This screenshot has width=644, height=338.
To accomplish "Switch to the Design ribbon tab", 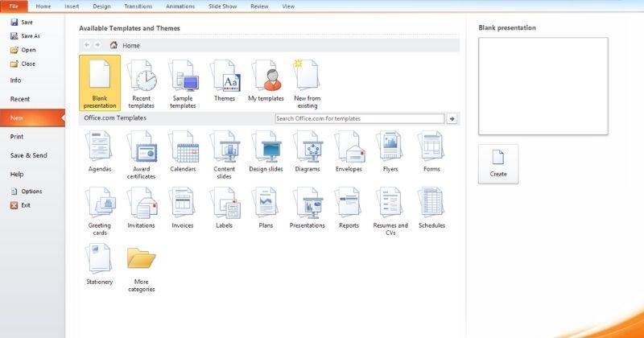I will click(x=102, y=6).
